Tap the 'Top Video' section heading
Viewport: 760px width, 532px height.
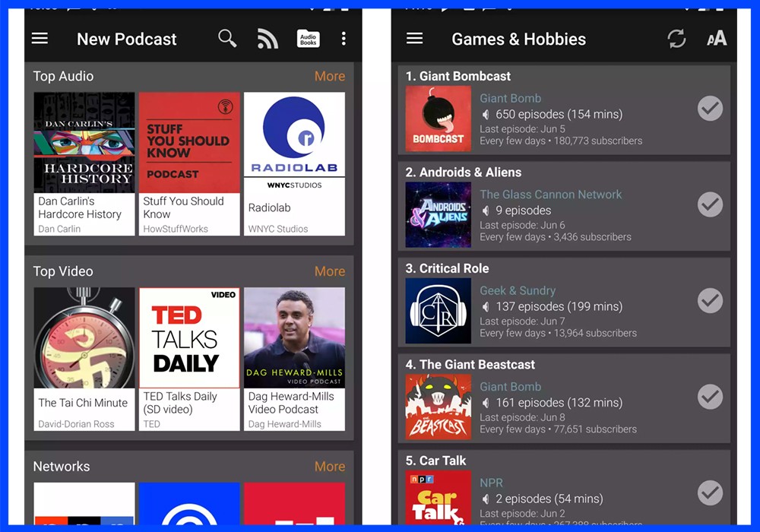(x=63, y=271)
